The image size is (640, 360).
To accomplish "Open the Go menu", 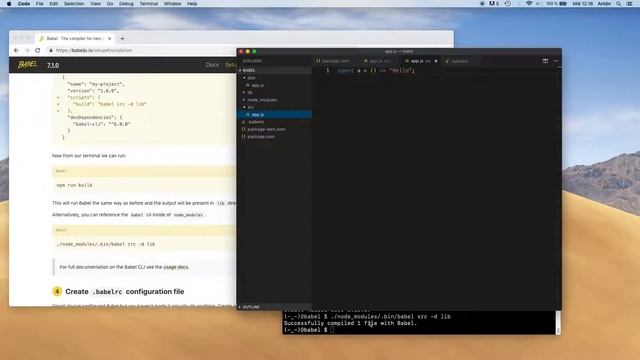I will 110,4.
